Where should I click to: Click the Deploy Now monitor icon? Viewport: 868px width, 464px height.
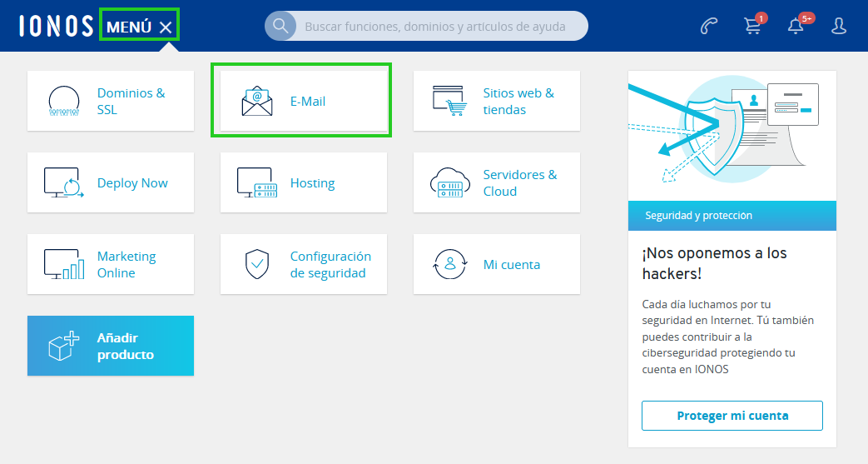click(63, 182)
